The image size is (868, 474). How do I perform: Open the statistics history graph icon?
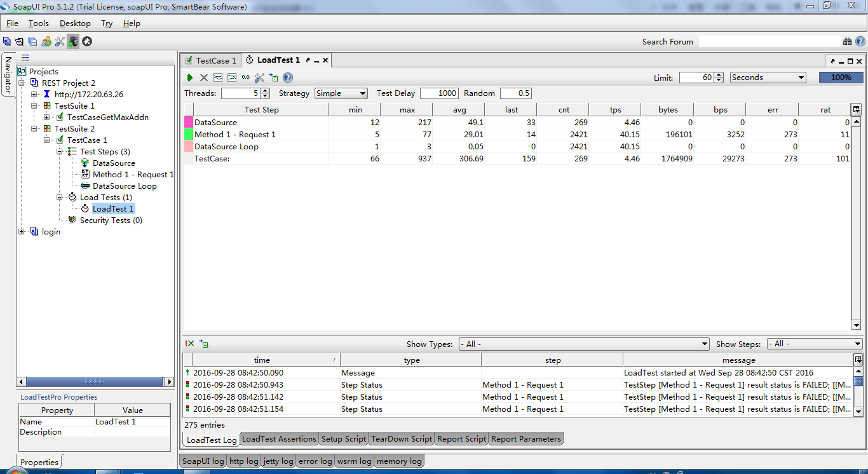[x=232, y=78]
